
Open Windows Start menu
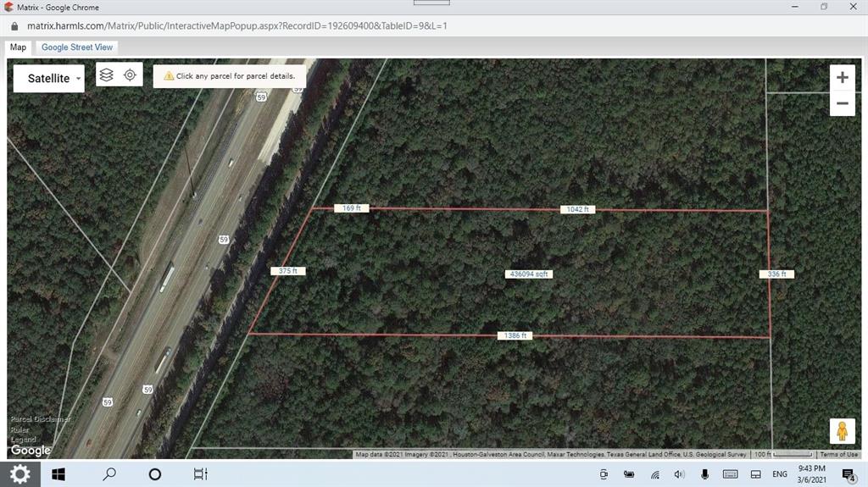[58, 474]
